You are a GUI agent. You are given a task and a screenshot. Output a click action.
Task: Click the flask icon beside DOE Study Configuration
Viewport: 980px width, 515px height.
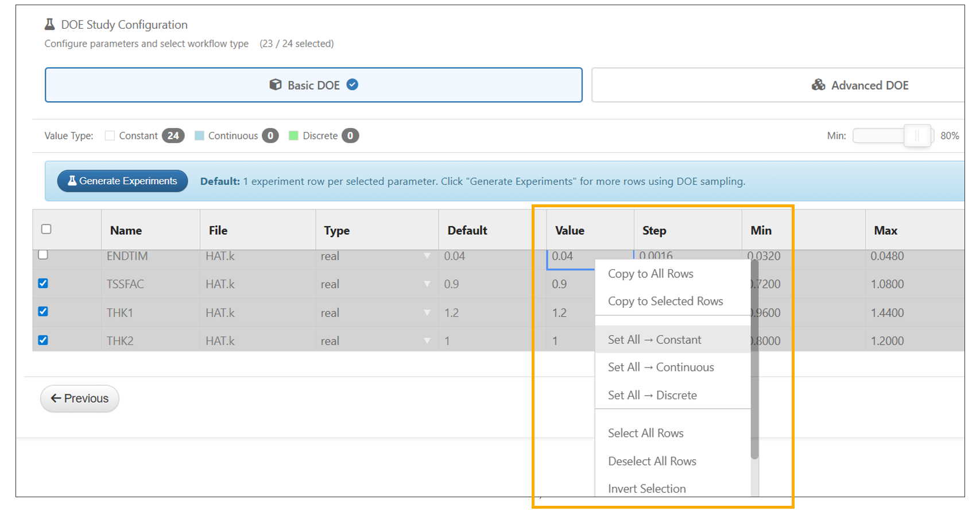50,24
